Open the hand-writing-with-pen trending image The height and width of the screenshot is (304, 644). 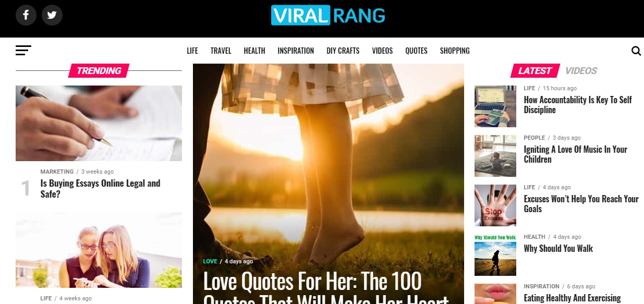(x=99, y=123)
